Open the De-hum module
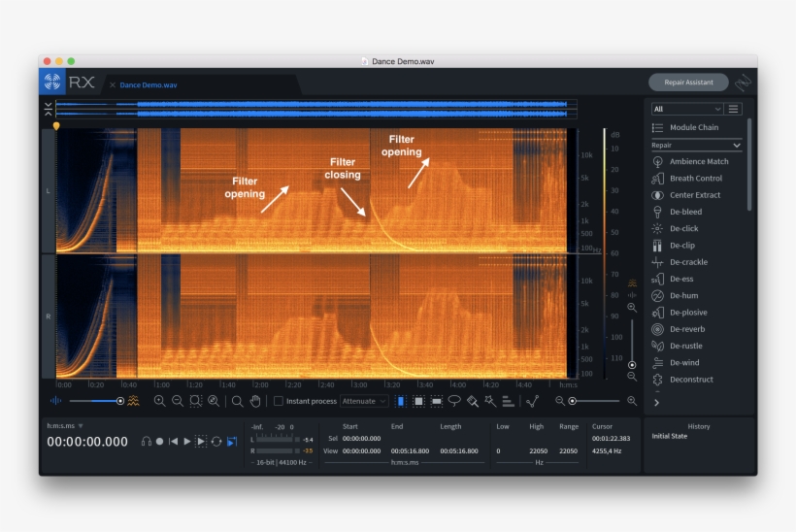The width and height of the screenshot is (796, 532). [x=683, y=295]
